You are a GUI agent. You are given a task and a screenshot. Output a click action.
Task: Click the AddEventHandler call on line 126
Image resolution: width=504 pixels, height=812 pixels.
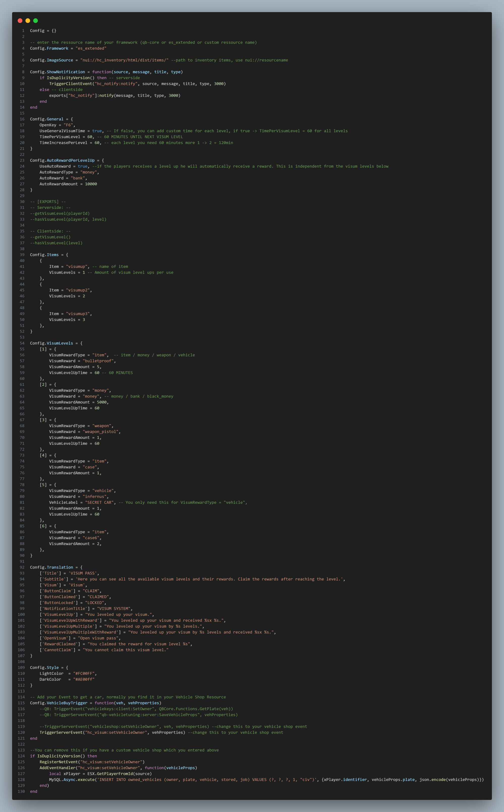[x=118, y=768]
